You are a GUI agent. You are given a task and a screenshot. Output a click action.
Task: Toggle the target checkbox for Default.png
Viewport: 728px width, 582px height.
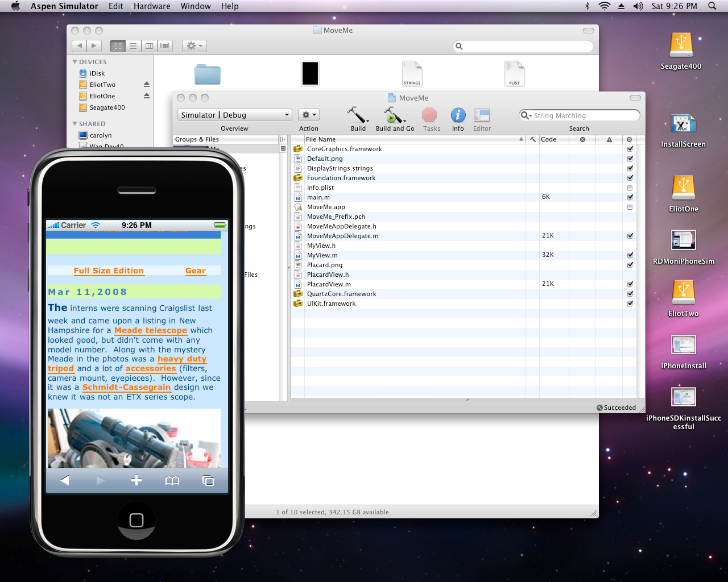pos(630,159)
